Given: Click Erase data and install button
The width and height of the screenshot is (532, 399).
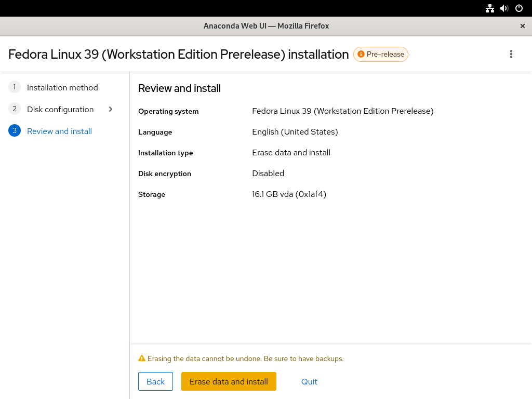Looking at the screenshot, I should point(229,381).
